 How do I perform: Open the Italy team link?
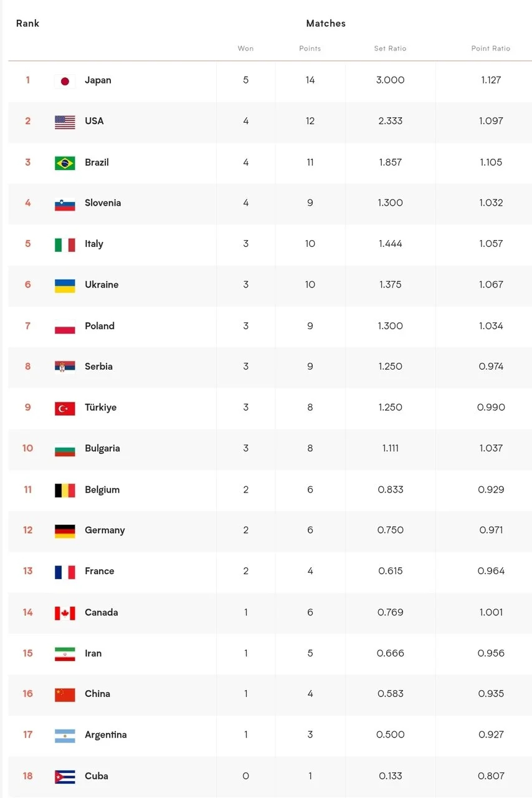pos(94,244)
